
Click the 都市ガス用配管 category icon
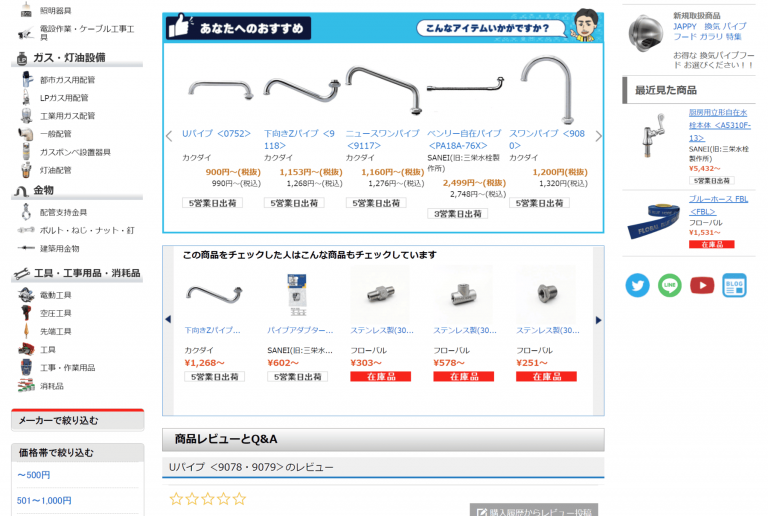click(x=26, y=79)
